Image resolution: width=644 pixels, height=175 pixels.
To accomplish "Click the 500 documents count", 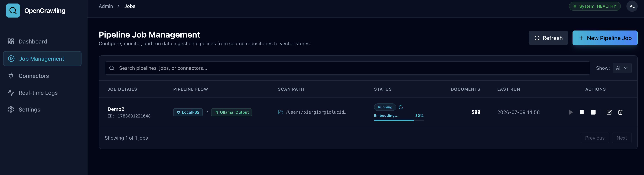I will click(476, 112).
